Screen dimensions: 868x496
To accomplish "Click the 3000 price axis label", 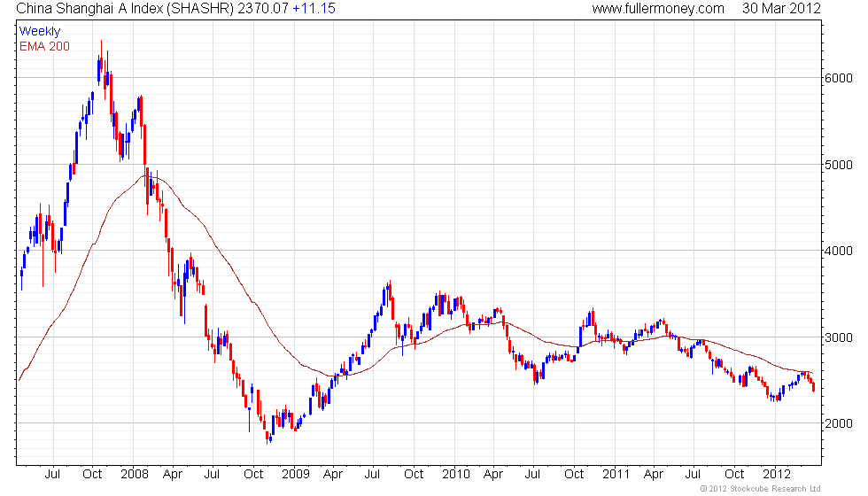I will coord(838,337).
